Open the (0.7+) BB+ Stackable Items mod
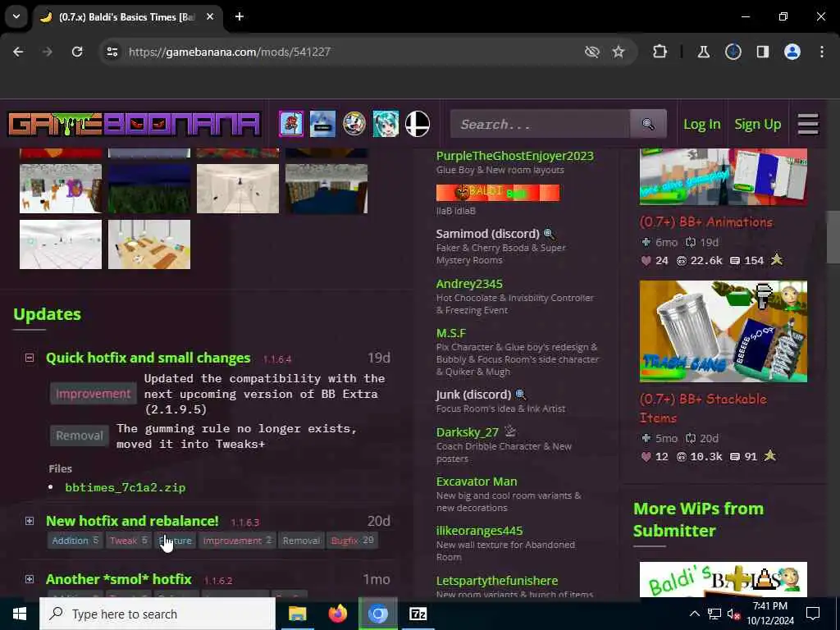840x630 pixels. click(x=703, y=409)
